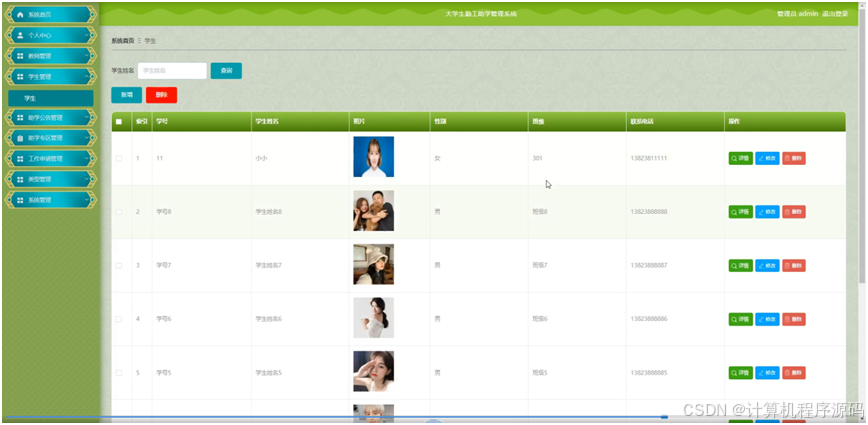Check the checkbox in the 小小 row
Image resolution: width=868 pixels, height=425 pixels.
click(x=118, y=158)
